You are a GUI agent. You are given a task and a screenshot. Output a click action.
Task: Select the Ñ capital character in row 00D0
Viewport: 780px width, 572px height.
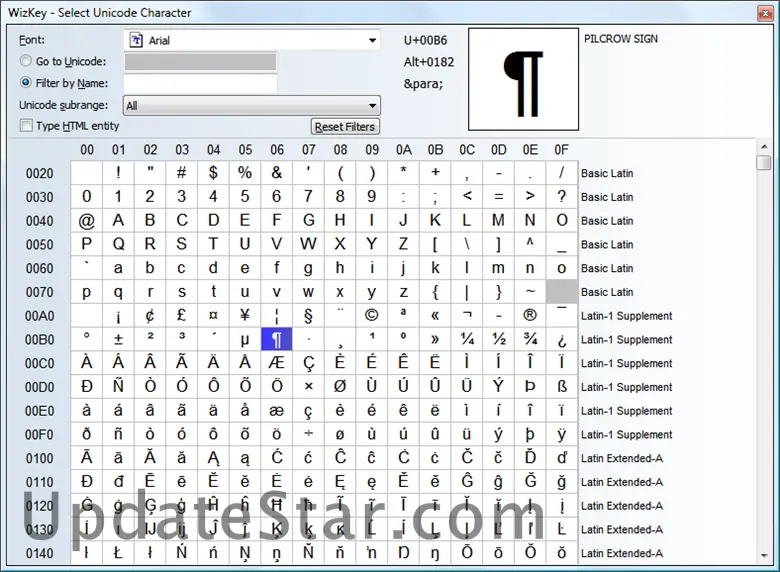118,386
